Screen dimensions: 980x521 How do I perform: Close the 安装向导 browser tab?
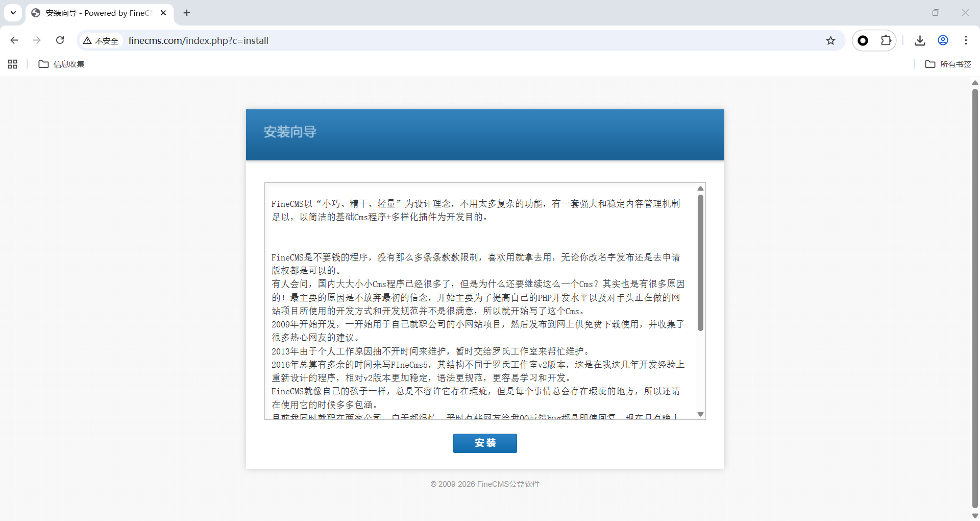coord(163,13)
